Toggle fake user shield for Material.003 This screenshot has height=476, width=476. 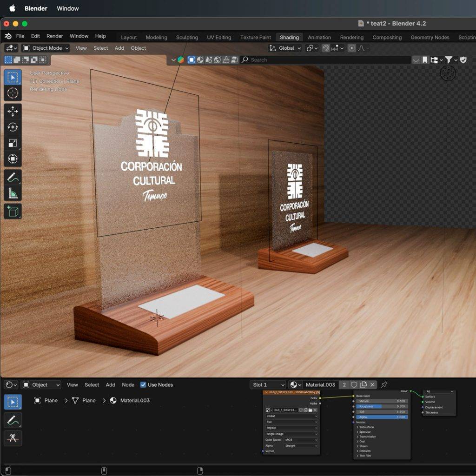tap(354, 384)
